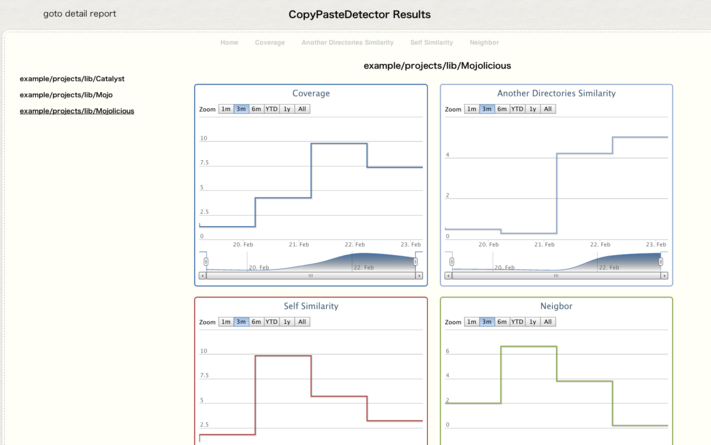711x445 pixels.
Task: Set Neigbor chart zoom to 1m
Action: coord(472,322)
